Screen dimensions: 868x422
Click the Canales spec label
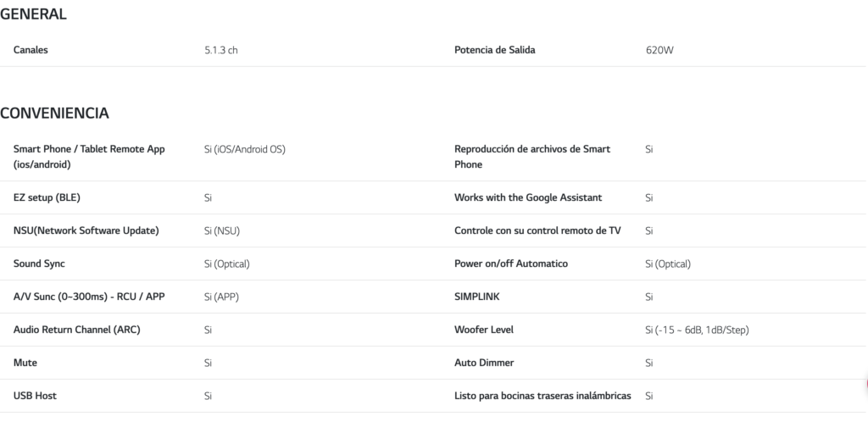[x=31, y=50]
